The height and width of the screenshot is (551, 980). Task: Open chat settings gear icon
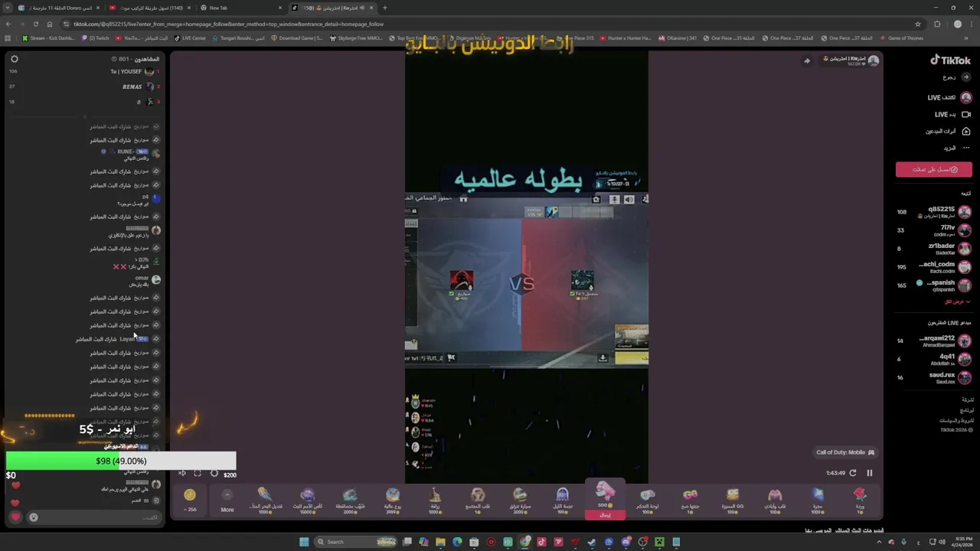[x=14, y=59]
